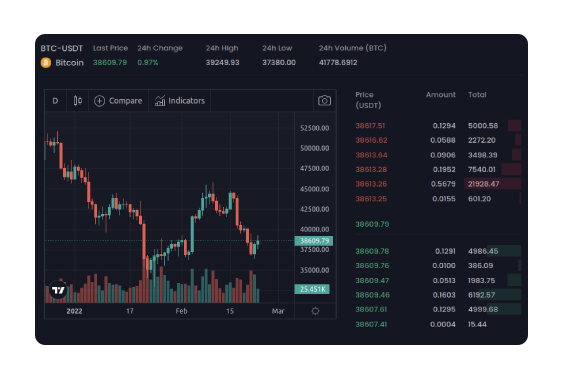Select bid price 38607.41 row
The image size is (568, 380).
438,324
